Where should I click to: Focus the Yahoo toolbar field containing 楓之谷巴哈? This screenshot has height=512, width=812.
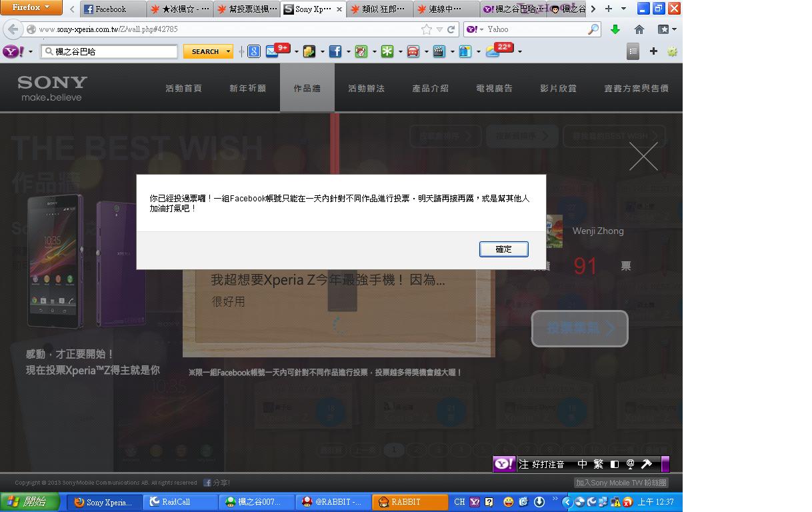pos(109,51)
